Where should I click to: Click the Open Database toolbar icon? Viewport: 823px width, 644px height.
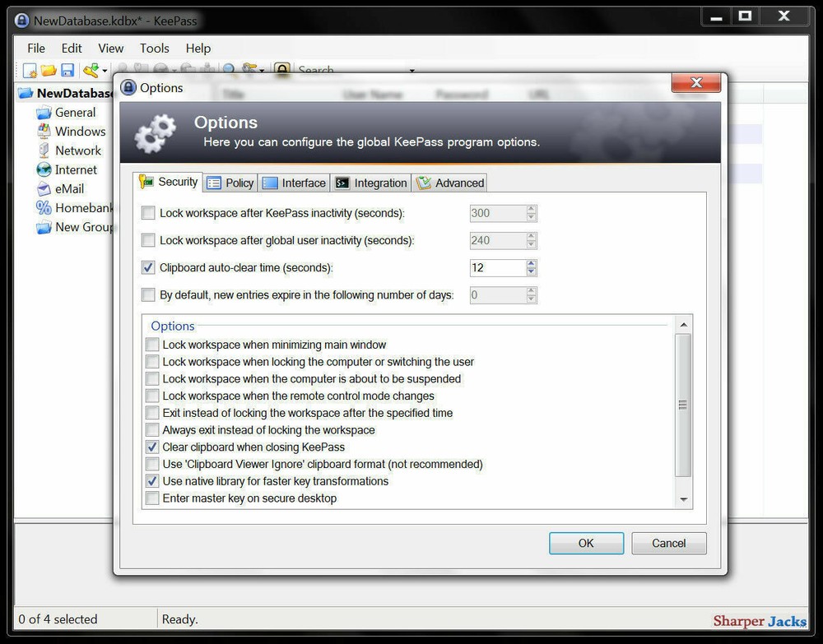pos(48,69)
